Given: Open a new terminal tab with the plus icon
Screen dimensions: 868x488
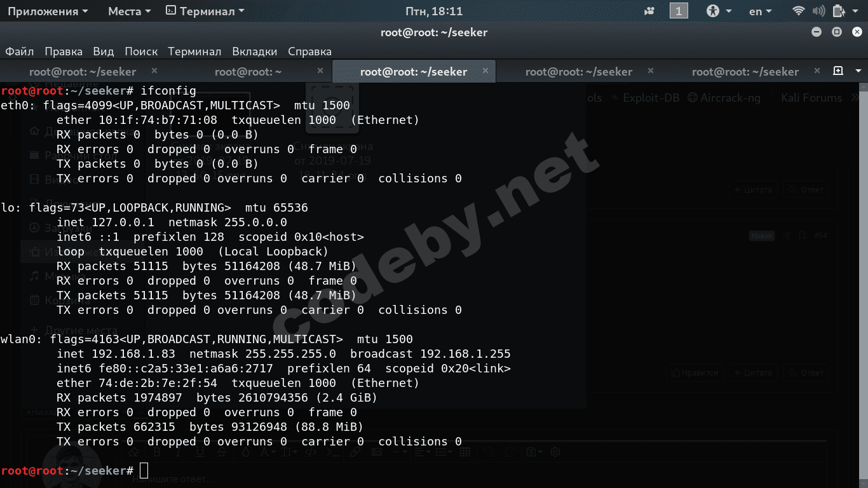Looking at the screenshot, I should [x=838, y=71].
